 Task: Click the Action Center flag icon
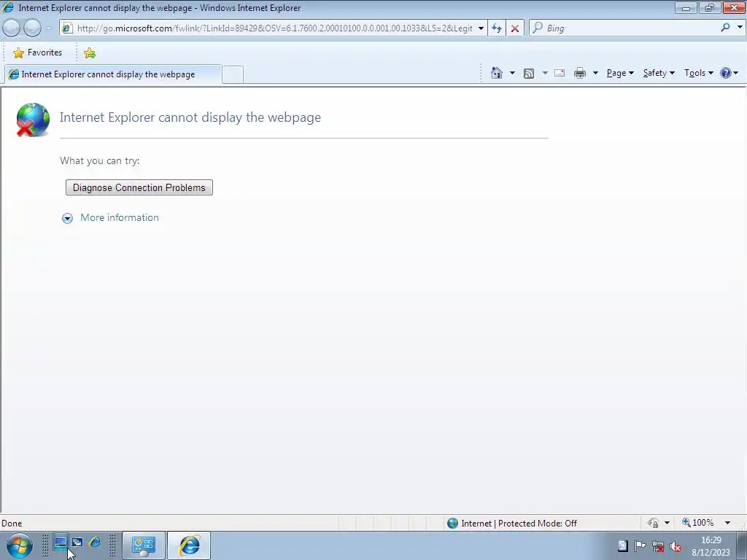(x=640, y=546)
